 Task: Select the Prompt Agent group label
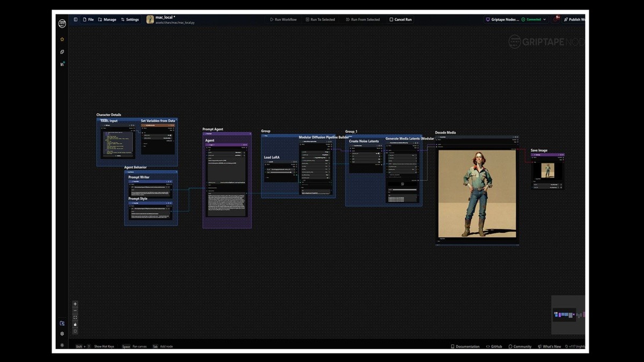213,129
